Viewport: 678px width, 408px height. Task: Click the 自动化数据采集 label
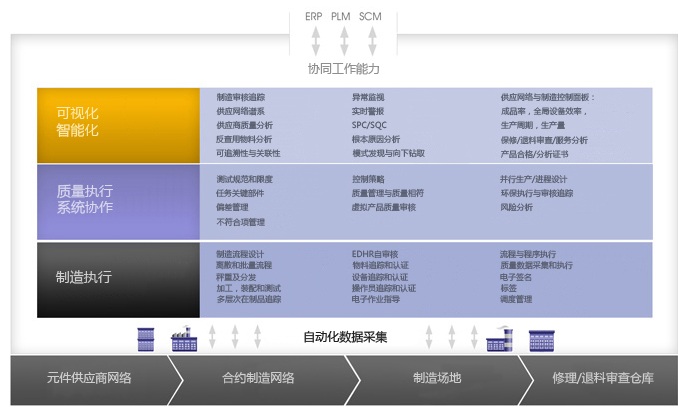(x=345, y=337)
